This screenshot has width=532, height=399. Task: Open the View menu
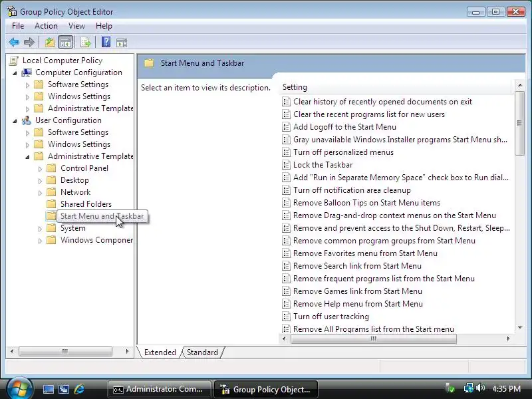tap(76, 26)
